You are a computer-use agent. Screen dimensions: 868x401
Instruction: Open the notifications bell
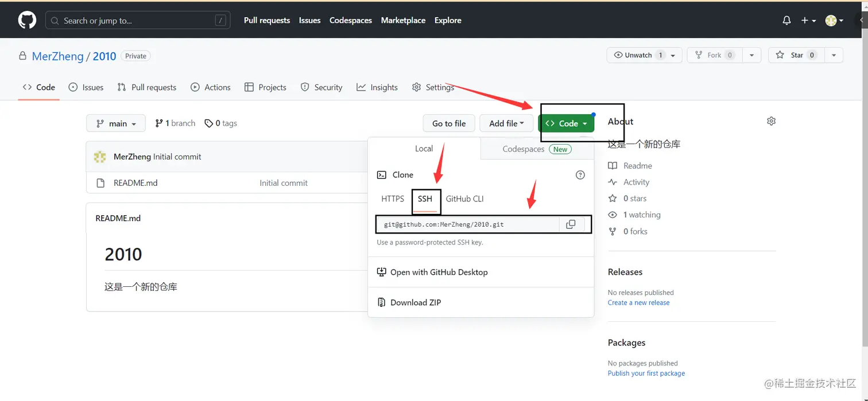(786, 20)
